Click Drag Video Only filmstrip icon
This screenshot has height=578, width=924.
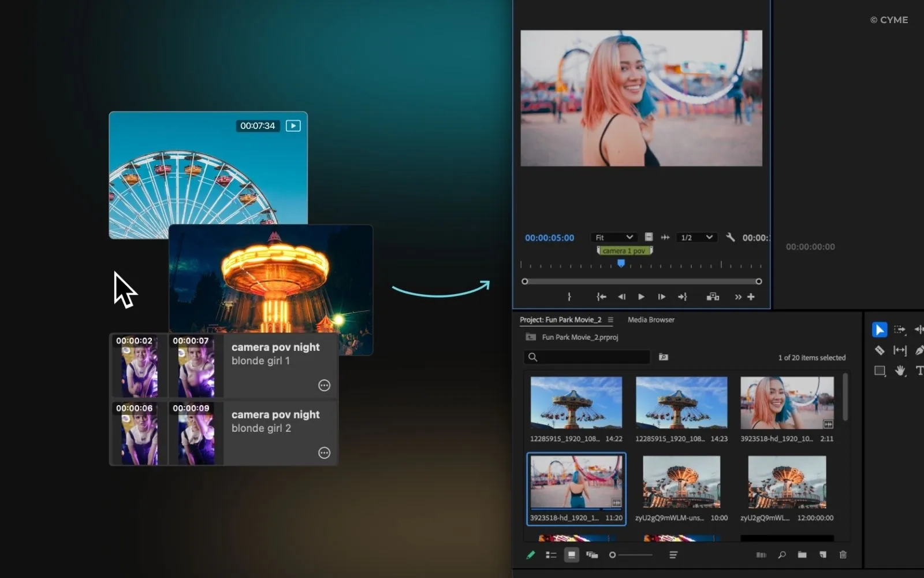tap(649, 237)
